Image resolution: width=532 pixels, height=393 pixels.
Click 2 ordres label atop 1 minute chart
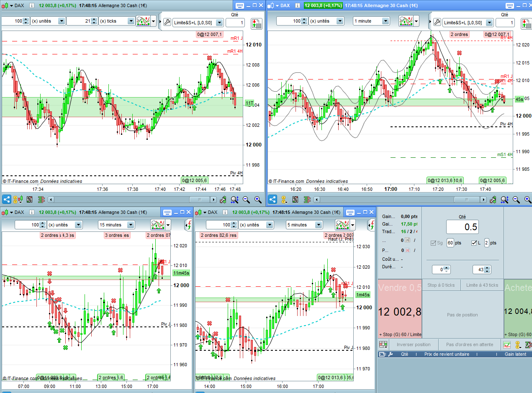pos(459,34)
